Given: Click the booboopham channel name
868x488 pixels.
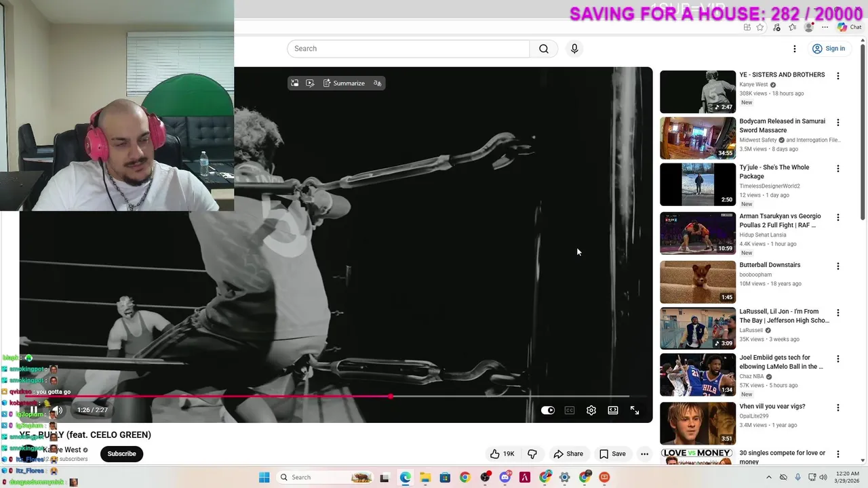Looking at the screenshot, I should click(x=755, y=274).
